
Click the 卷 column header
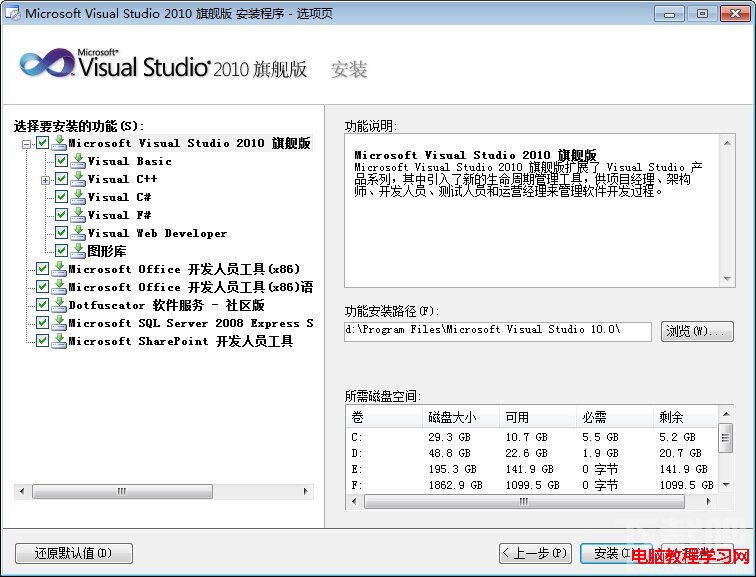[384, 417]
